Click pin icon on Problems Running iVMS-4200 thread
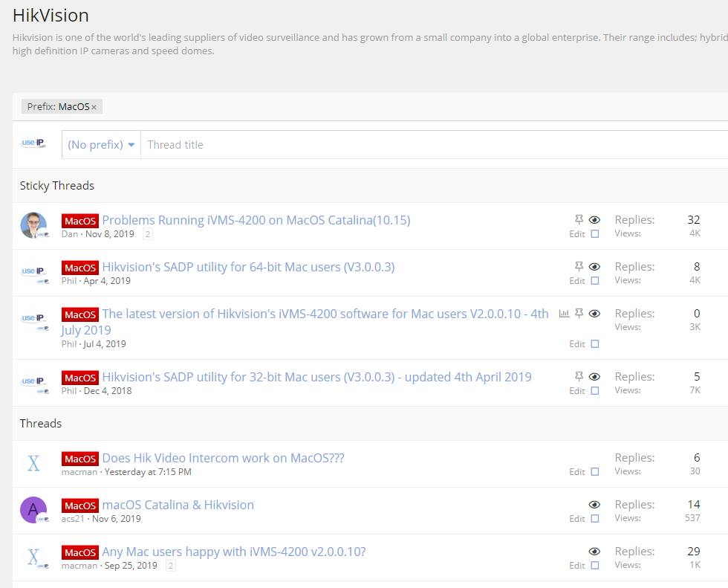The image size is (728, 588). (x=579, y=220)
